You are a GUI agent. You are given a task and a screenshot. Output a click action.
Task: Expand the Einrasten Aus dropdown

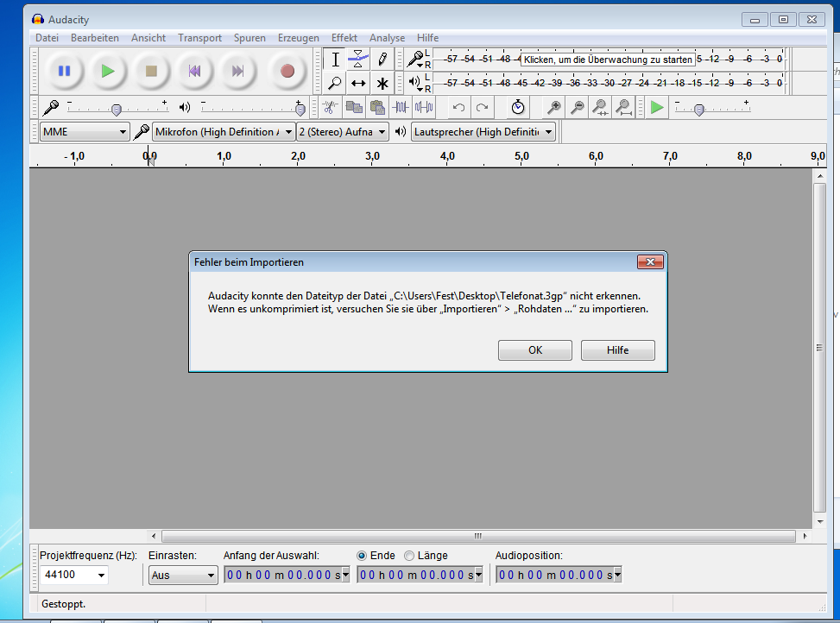[x=183, y=576]
